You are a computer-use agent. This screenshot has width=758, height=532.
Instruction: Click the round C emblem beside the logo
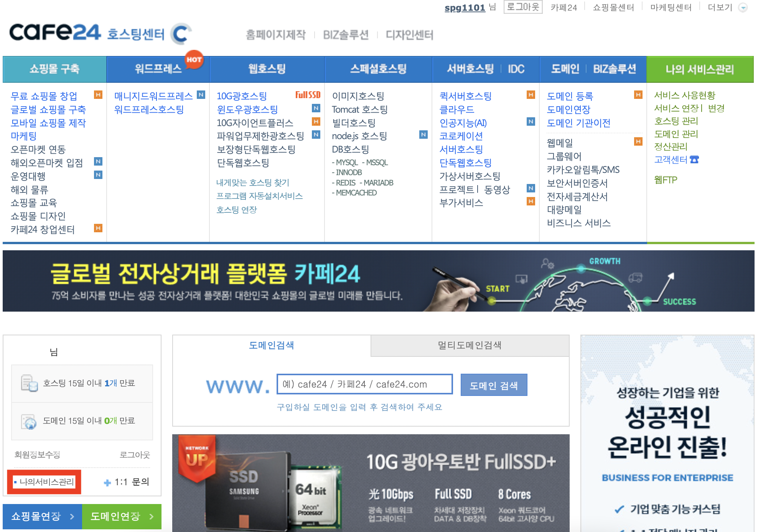tap(180, 34)
